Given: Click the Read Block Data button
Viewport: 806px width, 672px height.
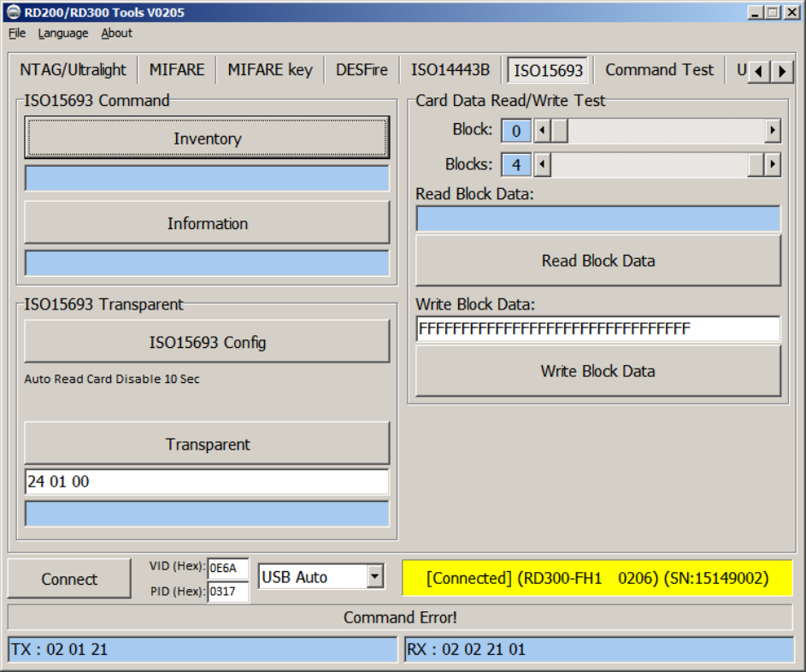Looking at the screenshot, I should (598, 260).
